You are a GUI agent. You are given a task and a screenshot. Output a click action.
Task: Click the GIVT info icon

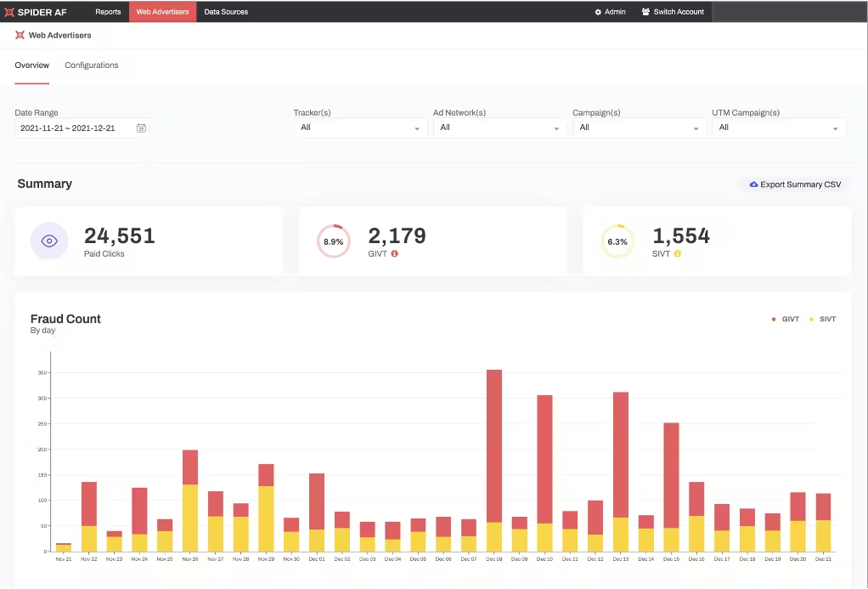coord(395,254)
